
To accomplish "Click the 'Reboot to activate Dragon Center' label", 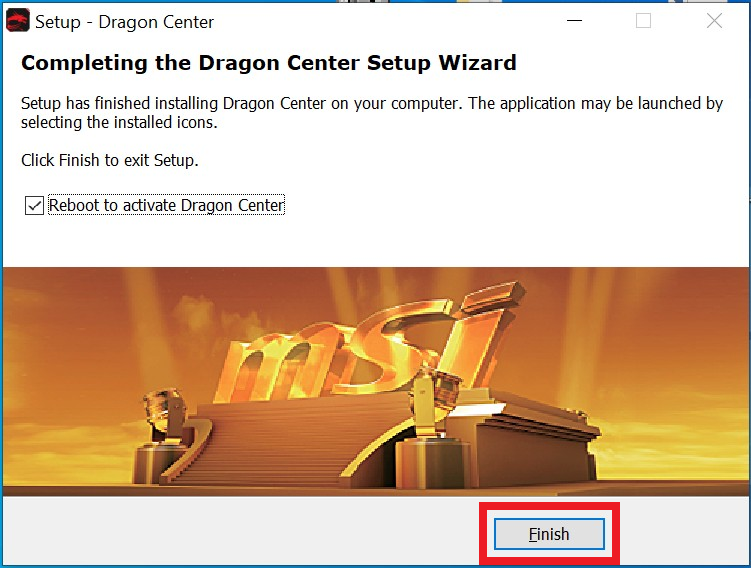I will click(166, 205).
